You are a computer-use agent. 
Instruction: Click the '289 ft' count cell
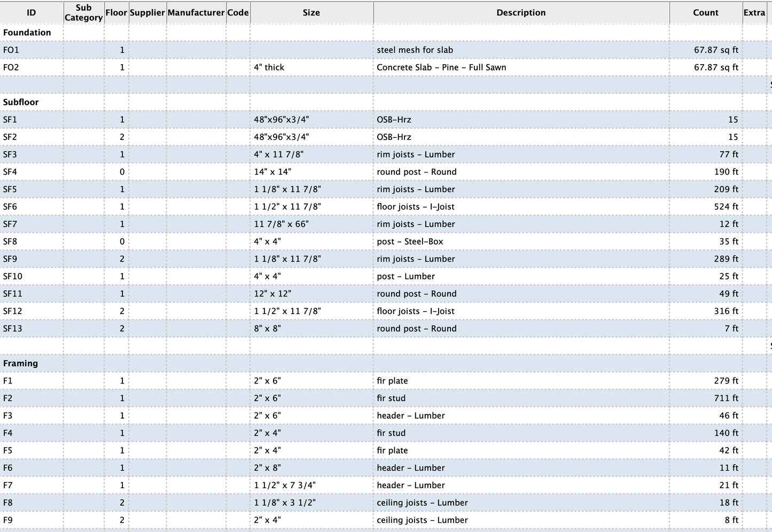click(x=726, y=259)
